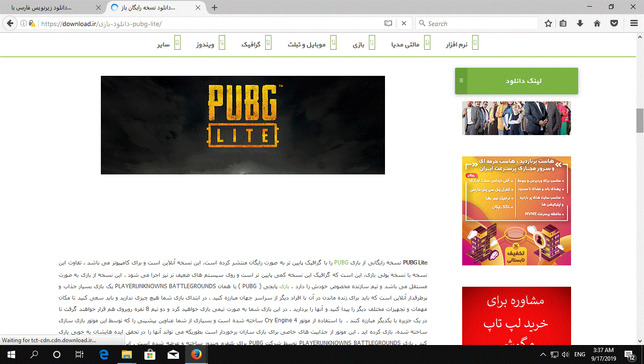Expand hidden system tray icons chevron
644x364 pixels.
[543, 355]
